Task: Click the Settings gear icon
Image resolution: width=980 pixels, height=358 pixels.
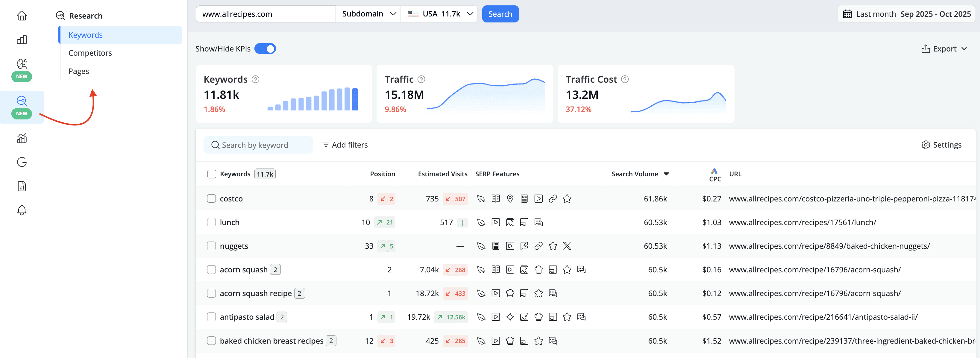Action: (926, 145)
